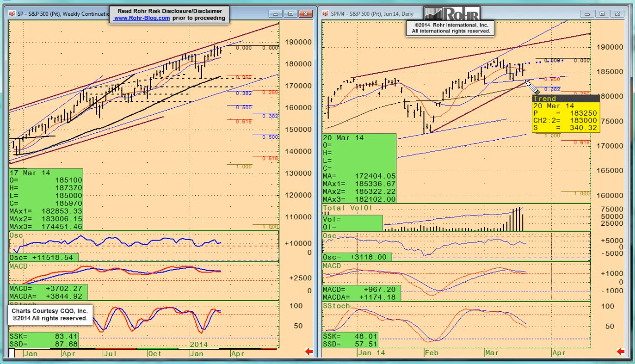Close the SP weekly chart window

(x=306, y=14)
